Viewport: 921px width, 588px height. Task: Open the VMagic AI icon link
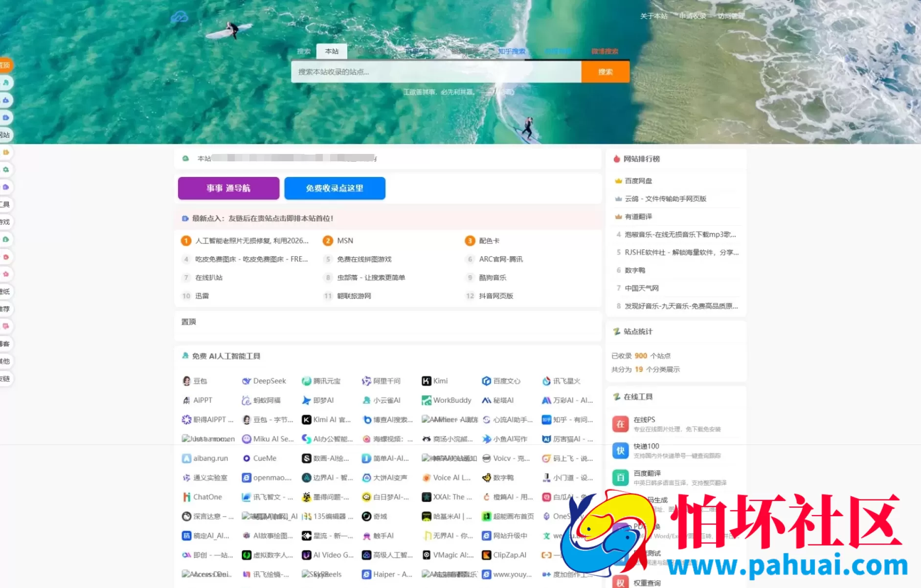point(427,555)
